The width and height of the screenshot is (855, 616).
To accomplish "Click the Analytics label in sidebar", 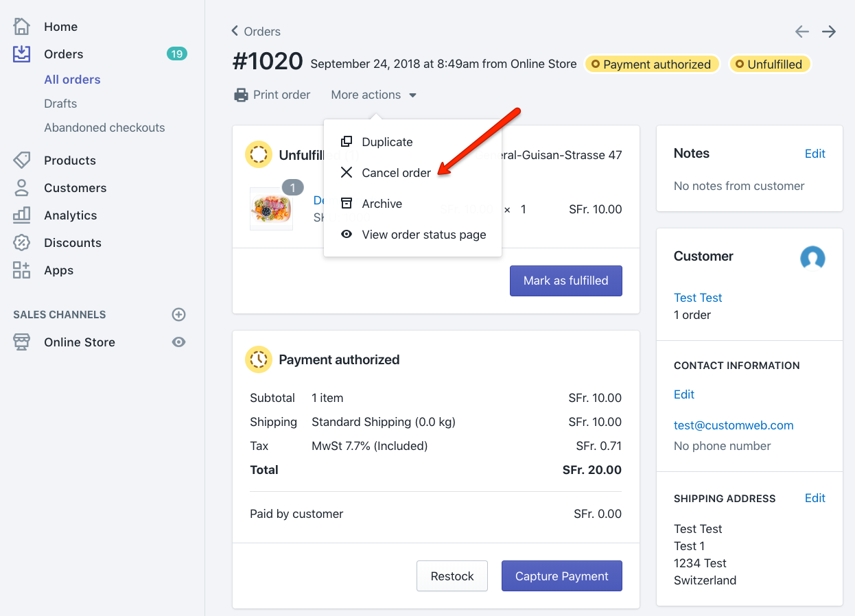I will coord(71,215).
